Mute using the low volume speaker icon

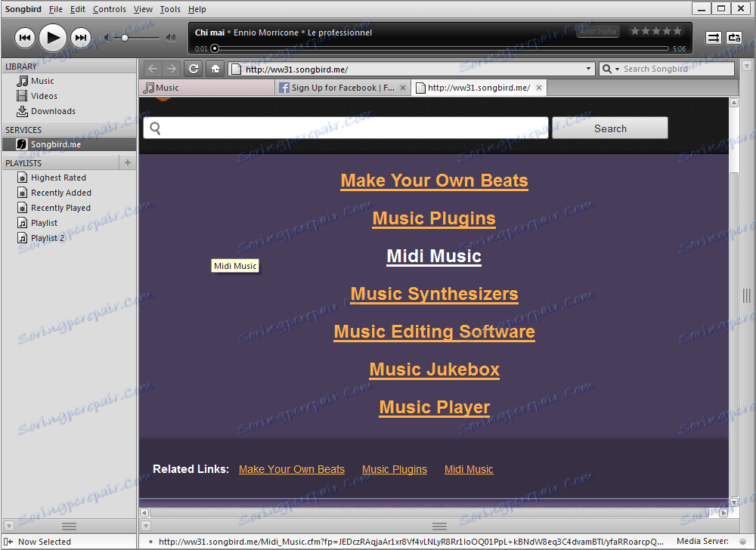click(107, 38)
